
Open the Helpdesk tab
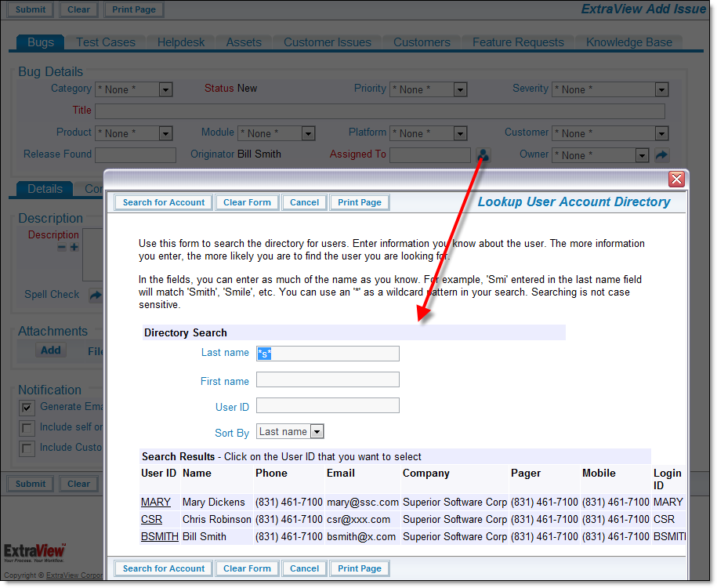(x=181, y=42)
